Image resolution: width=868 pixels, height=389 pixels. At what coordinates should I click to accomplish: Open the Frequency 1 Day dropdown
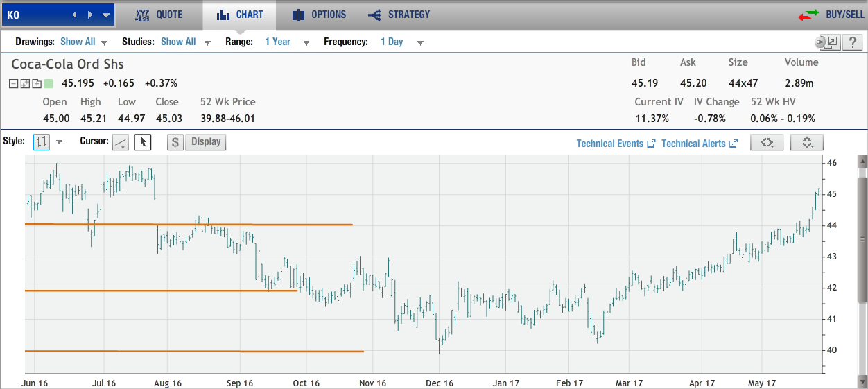pos(401,42)
